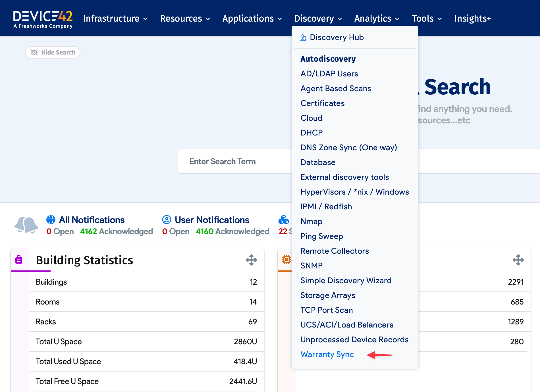
Task: Toggle the Hide Search button
Action: (x=53, y=53)
